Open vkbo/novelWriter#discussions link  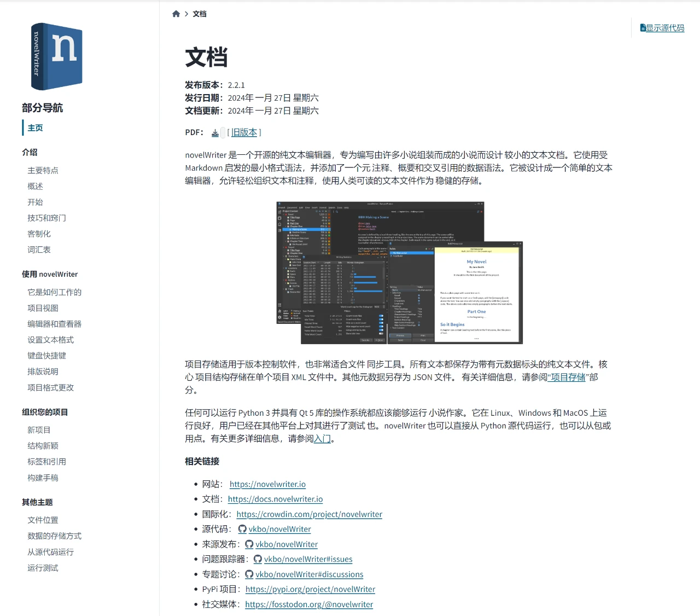[x=309, y=574]
